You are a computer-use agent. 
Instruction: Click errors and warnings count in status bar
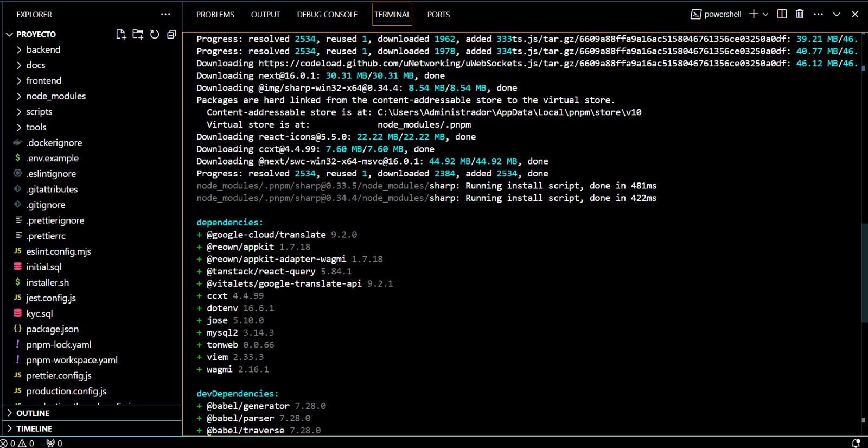pyautogui.click(x=17, y=443)
